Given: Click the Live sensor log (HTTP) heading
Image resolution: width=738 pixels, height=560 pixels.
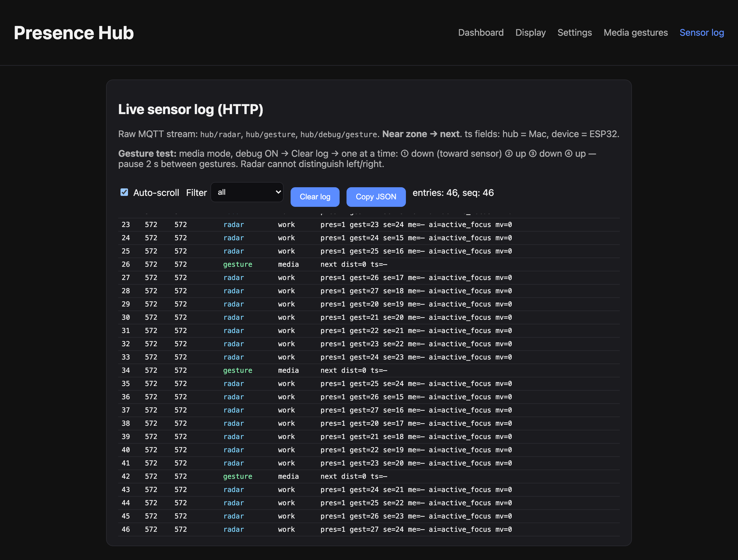Looking at the screenshot, I should [x=191, y=109].
